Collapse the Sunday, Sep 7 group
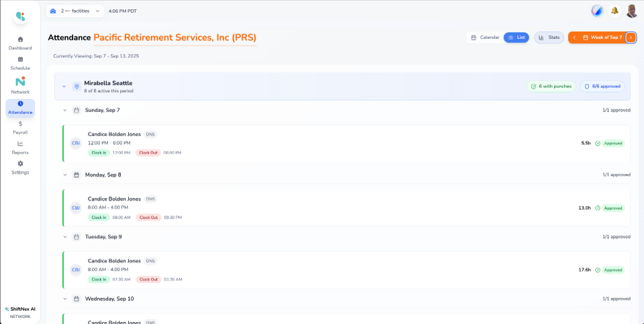 tap(65, 110)
